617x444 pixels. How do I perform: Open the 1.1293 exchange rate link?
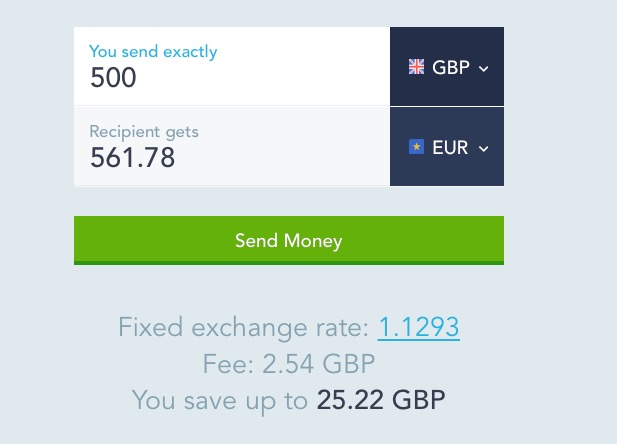click(x=418, y=327)
